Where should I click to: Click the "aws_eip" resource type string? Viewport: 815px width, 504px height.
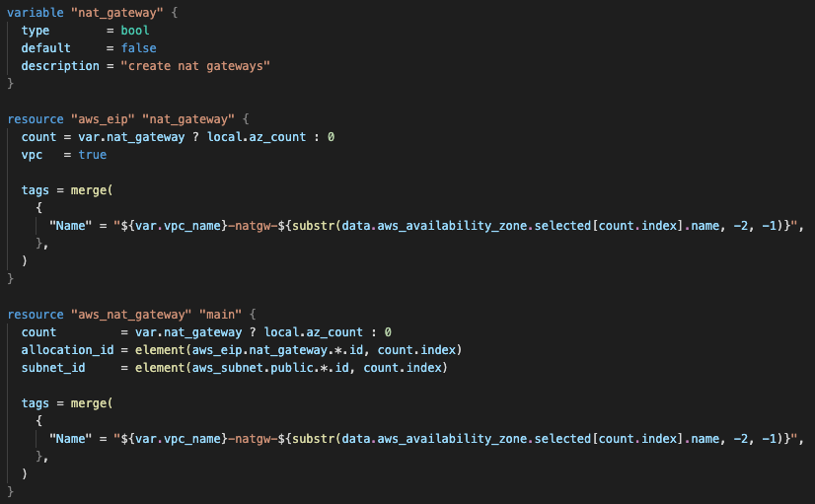[x=103, y=119]
